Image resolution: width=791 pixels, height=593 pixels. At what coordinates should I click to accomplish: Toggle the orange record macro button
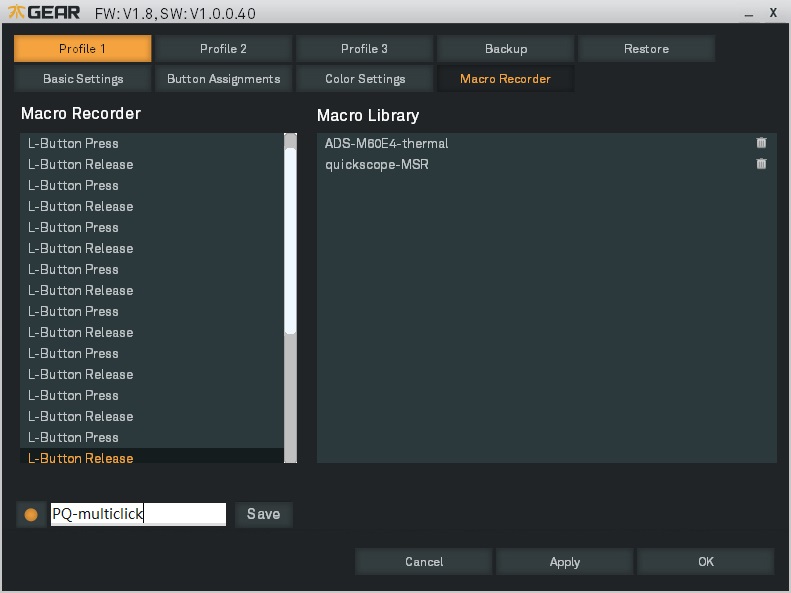pyautogui.click(x=31, y=514)
